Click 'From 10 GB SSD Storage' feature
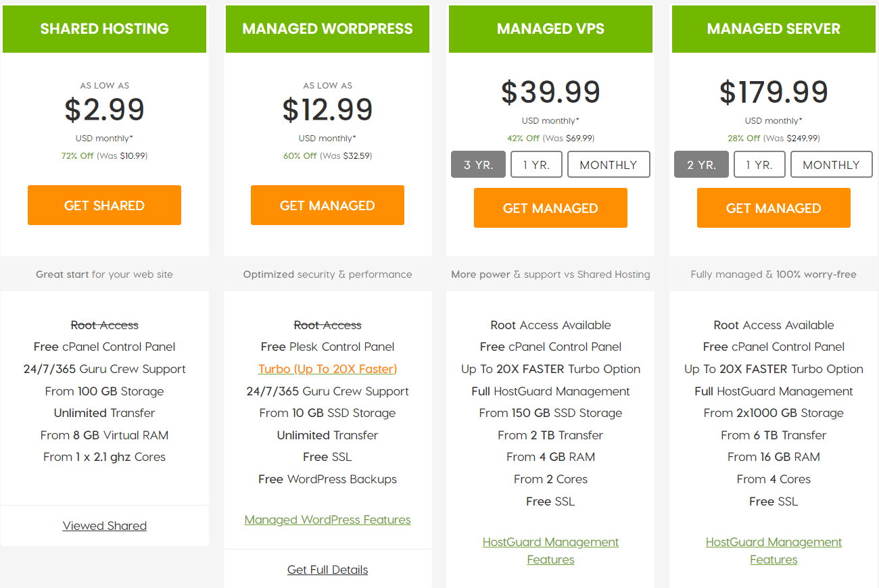This screenshot has height=588, width=879. (x=327, y=413)
